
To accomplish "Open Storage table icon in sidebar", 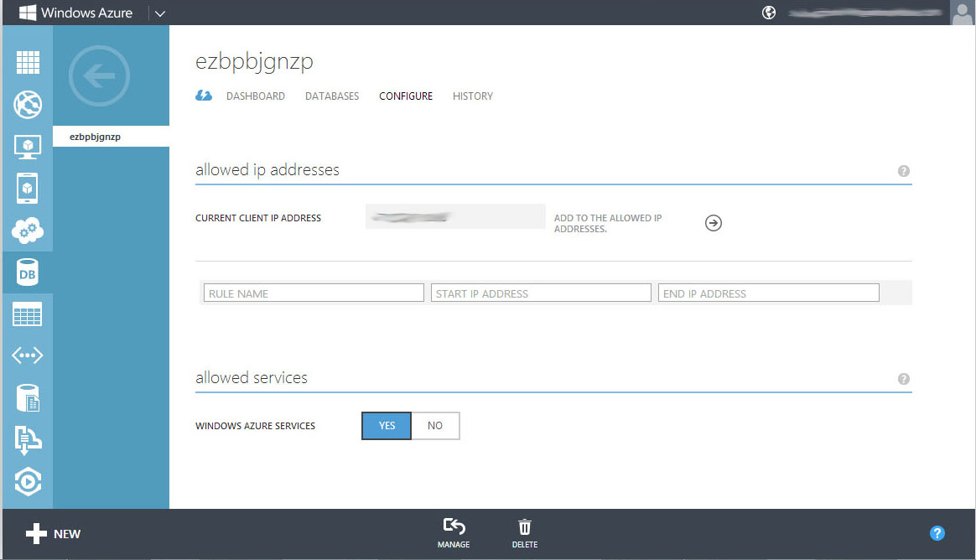I will (28, 314).
